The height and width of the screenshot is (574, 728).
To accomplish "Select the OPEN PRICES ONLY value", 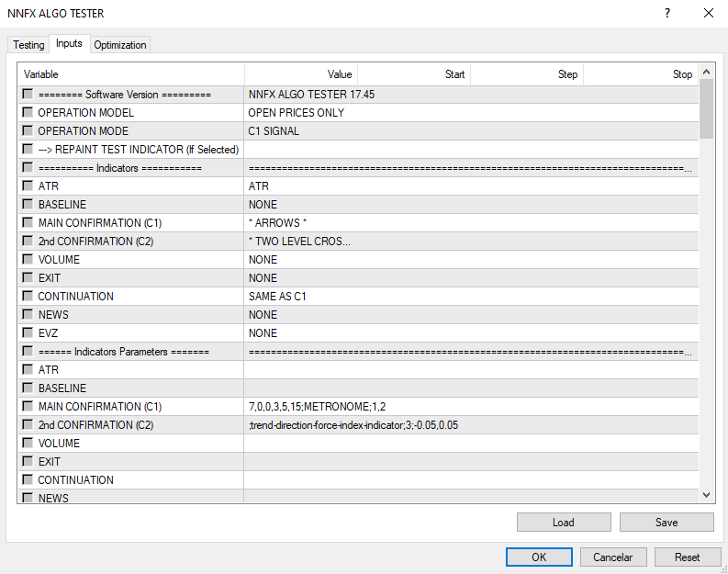I will [x=471, y=113].
